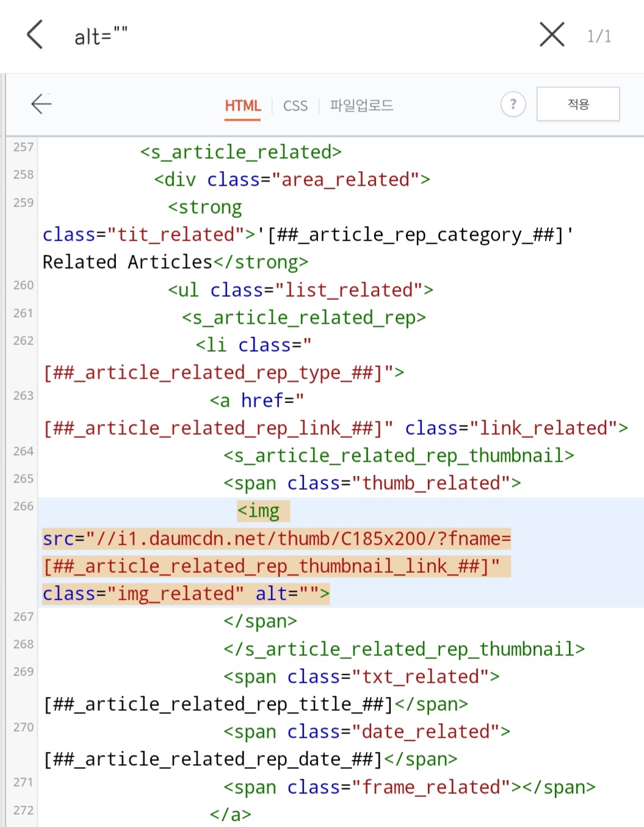
Task: Click line number 270 in gutter
Action: (x=23, y=727)
